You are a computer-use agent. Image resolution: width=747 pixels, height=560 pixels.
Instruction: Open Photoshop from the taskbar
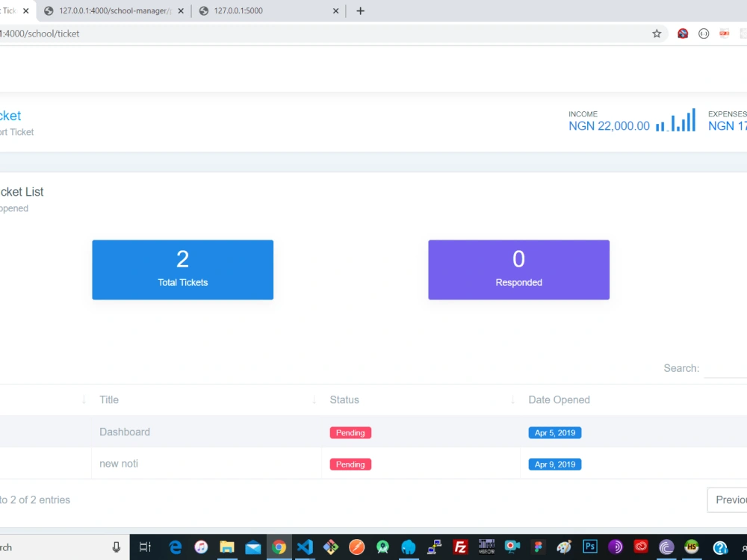590,547
